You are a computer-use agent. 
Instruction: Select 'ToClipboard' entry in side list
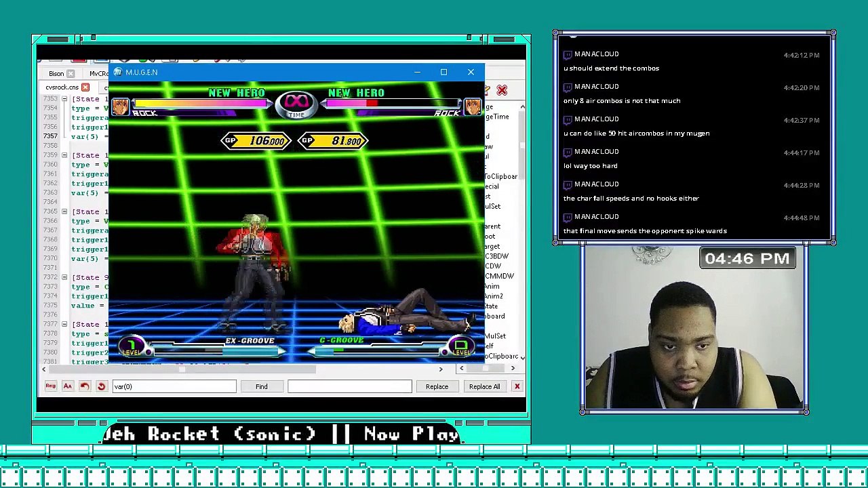500,176
